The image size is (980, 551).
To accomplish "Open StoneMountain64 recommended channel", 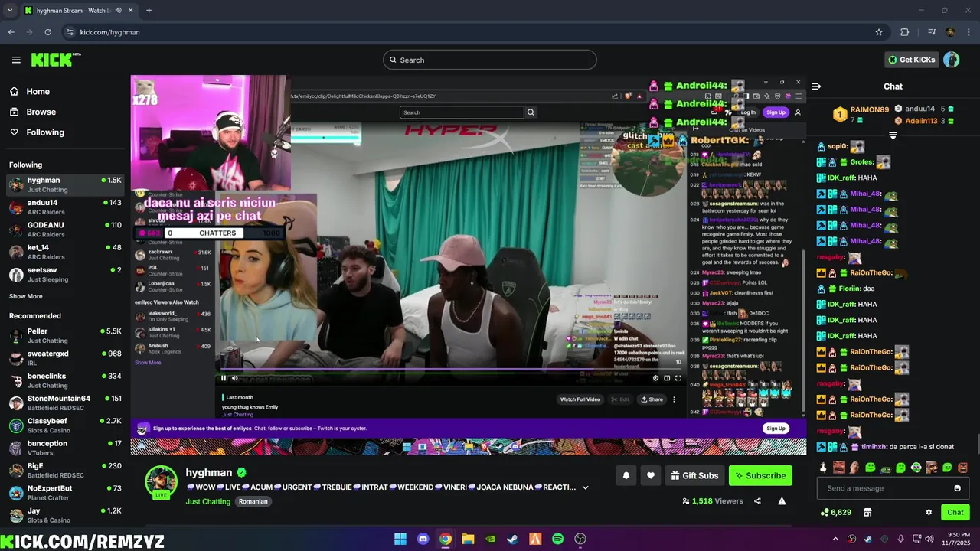I will tap(64, 403).
